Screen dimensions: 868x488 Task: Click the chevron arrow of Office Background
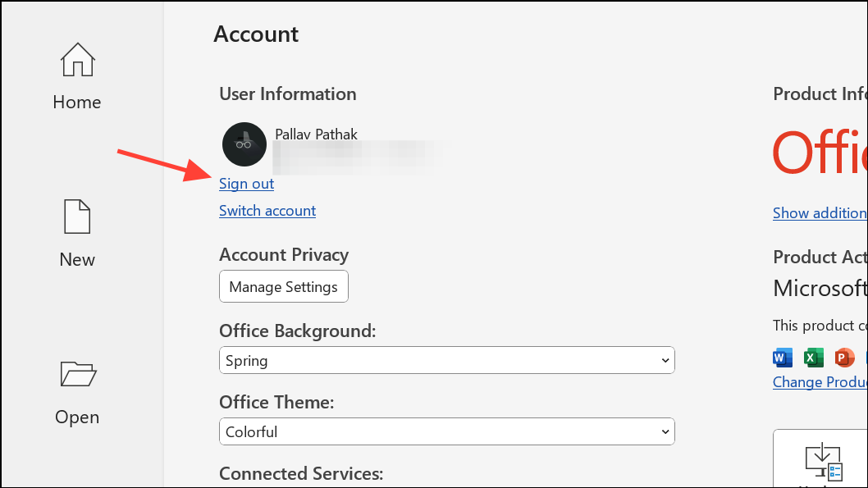(665, 361)
